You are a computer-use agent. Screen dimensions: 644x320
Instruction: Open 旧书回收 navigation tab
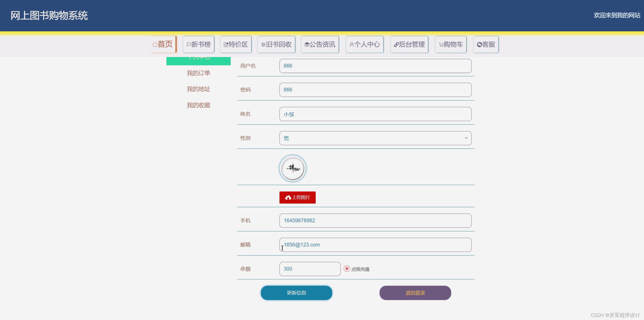click(x=276, y=44)
